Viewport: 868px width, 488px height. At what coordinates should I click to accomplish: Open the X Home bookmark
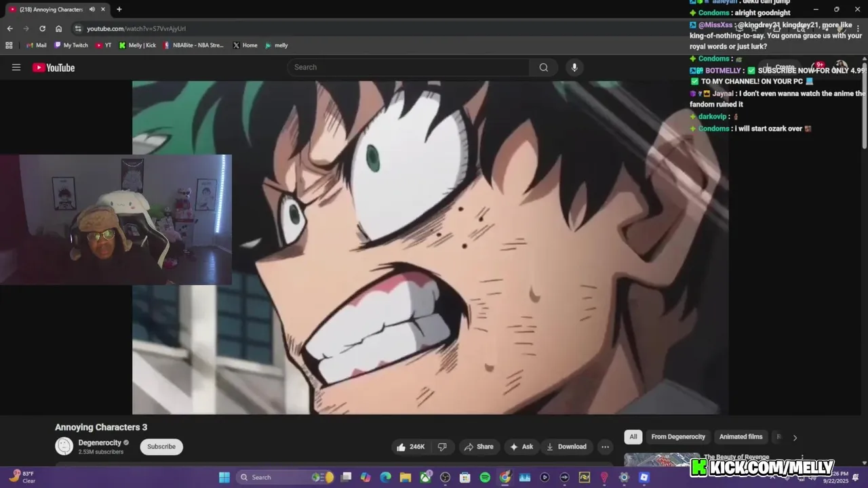coord(245,45)
